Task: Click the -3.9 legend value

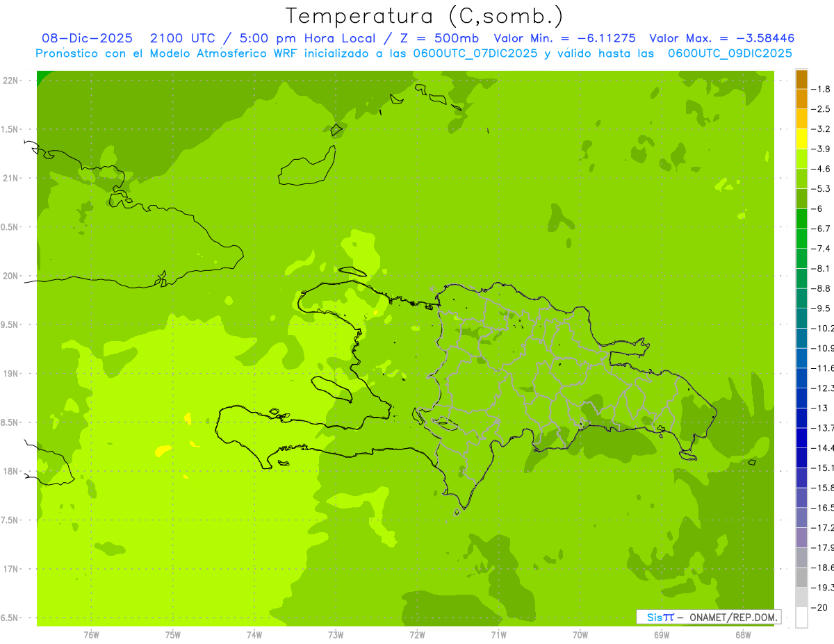Action: coord(821,149)
